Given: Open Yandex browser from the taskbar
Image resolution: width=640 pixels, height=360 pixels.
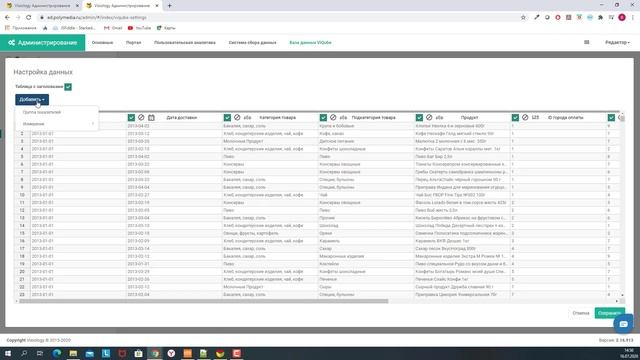Looking at the screenshot, I should pos(171,353).
